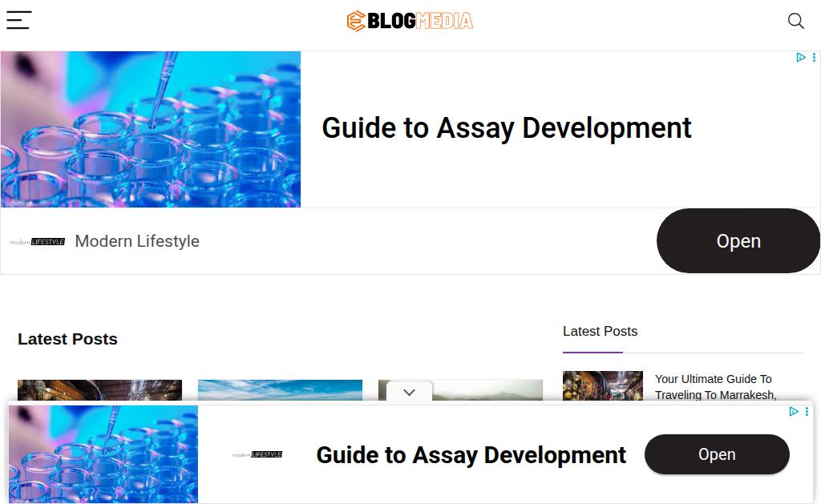Open the top banner ad's three-dot options
Image resolution: width=821 pixels, height=504 pixels.
tap(814, 58)
